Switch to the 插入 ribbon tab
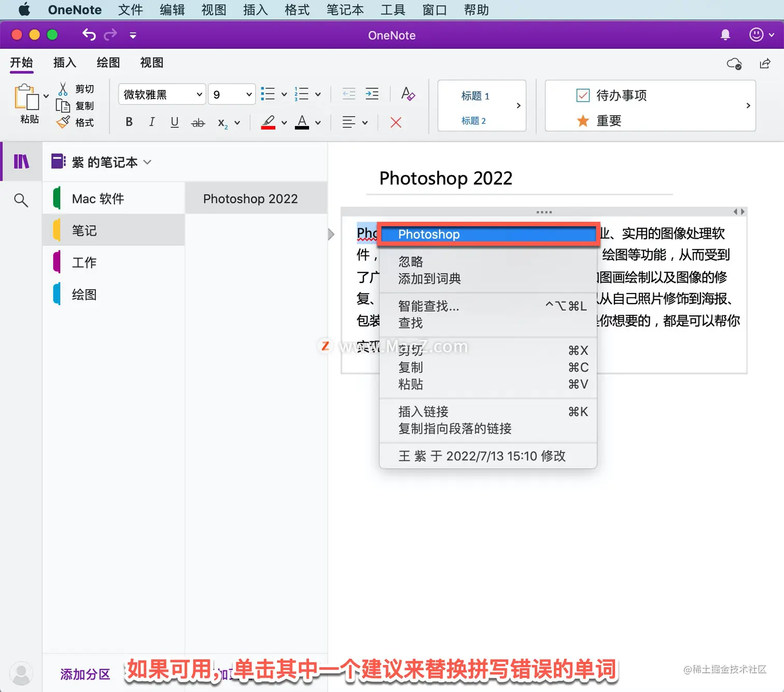784x692 pixels. tap(65, 63)
